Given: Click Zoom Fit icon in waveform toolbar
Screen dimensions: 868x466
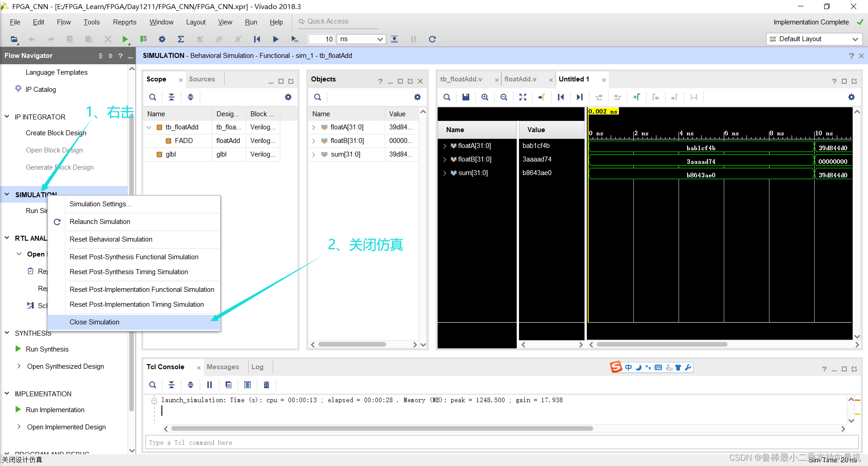Looking at the screenshot, I should click(x=523, y=97).
